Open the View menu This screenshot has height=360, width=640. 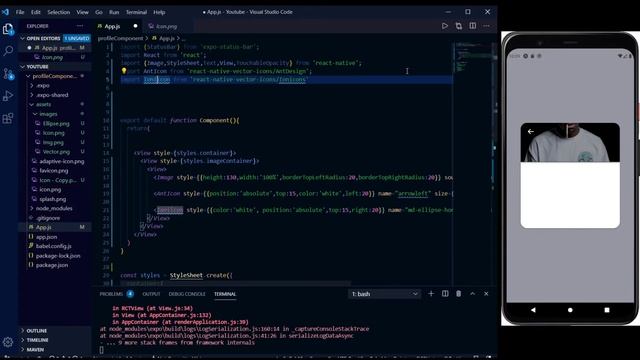click(x=82, y=12)
